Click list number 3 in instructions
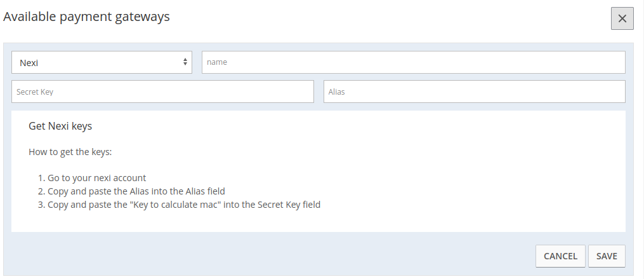The height and width of the screenshot is (279, 644). tap(41, 205)
